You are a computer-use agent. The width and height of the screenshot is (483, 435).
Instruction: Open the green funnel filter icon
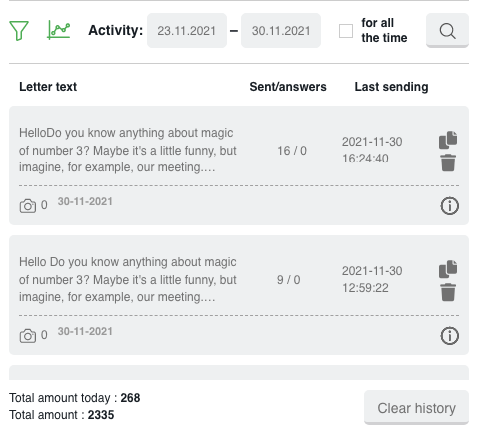pos(19,31)
